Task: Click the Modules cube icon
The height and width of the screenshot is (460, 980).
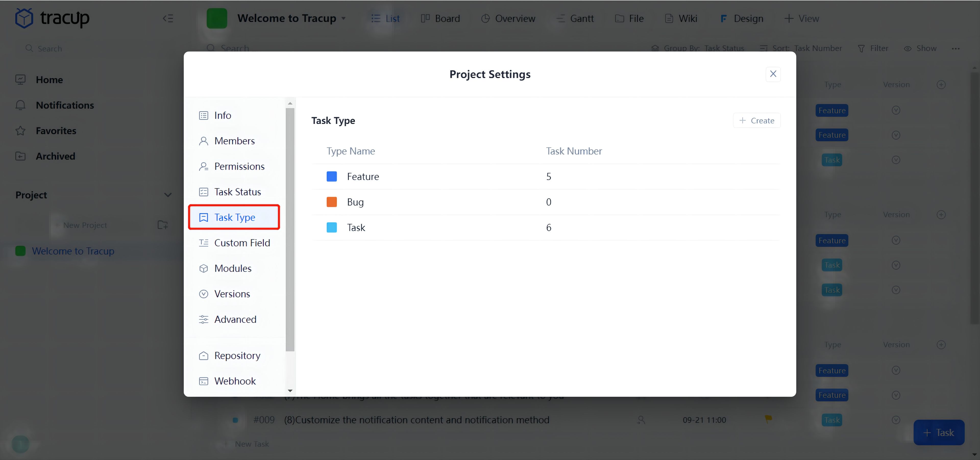Action: tap(204, 268)
